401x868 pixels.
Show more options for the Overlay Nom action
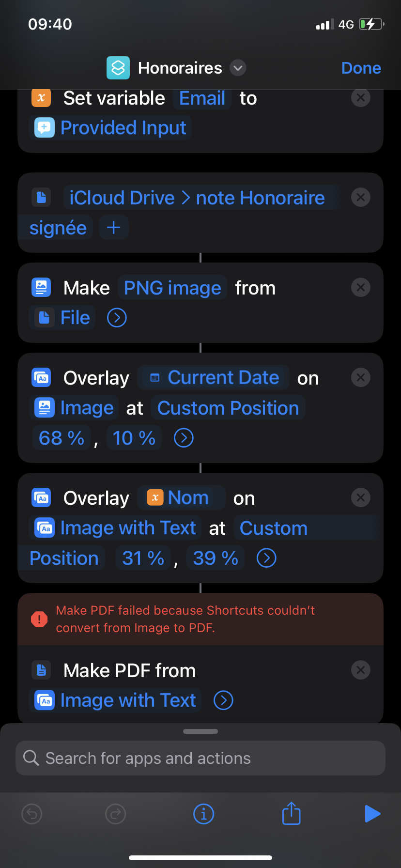(x=266, y=558)
